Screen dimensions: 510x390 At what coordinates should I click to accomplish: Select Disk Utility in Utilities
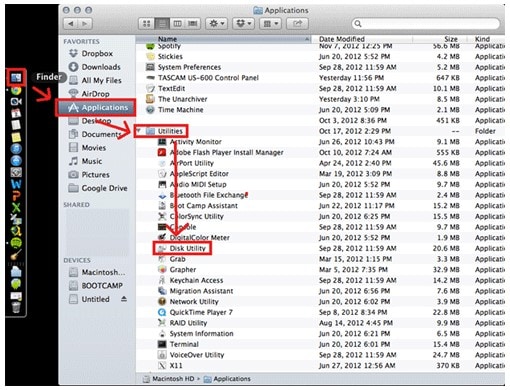tap(320, 248)
